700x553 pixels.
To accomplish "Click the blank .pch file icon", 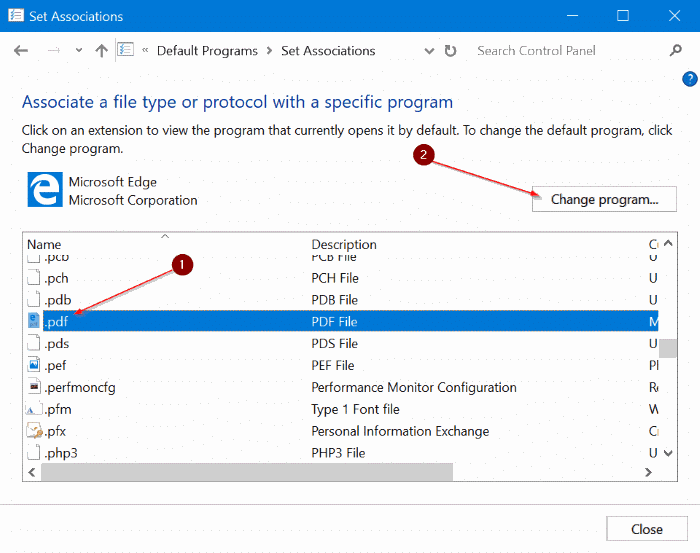I will point(33,277).
